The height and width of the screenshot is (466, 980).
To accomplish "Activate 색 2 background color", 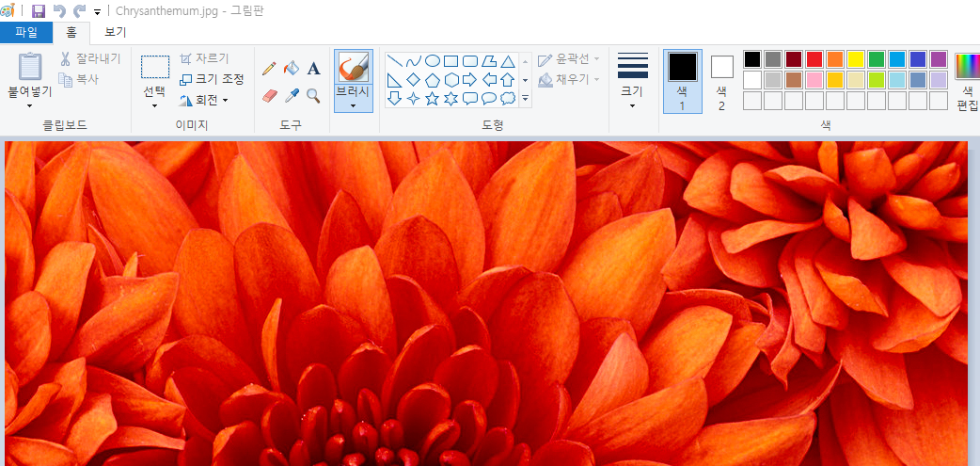I will coord(721,81).
